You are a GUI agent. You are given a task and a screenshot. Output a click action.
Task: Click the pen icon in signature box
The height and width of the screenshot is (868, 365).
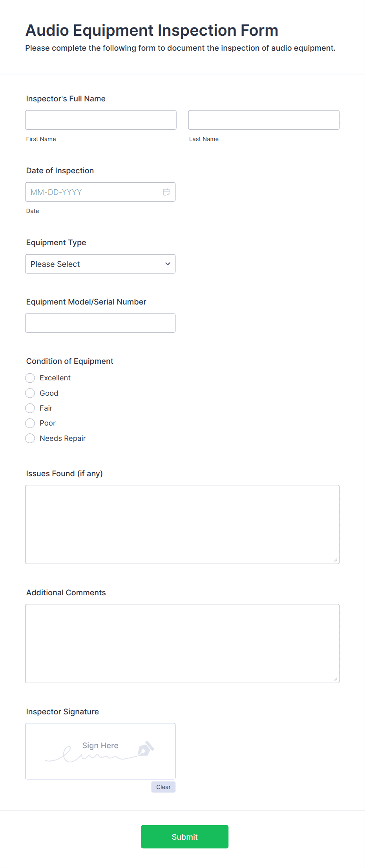pos(146,749)
